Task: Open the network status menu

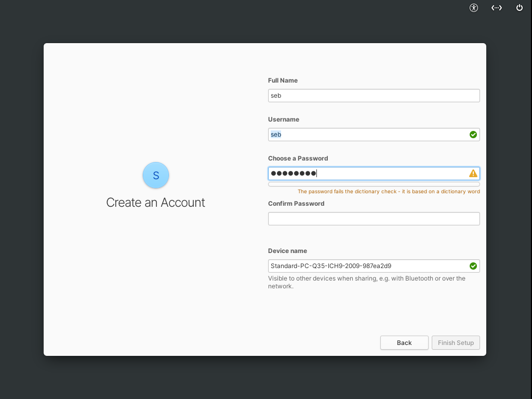Action: [497, 8]
